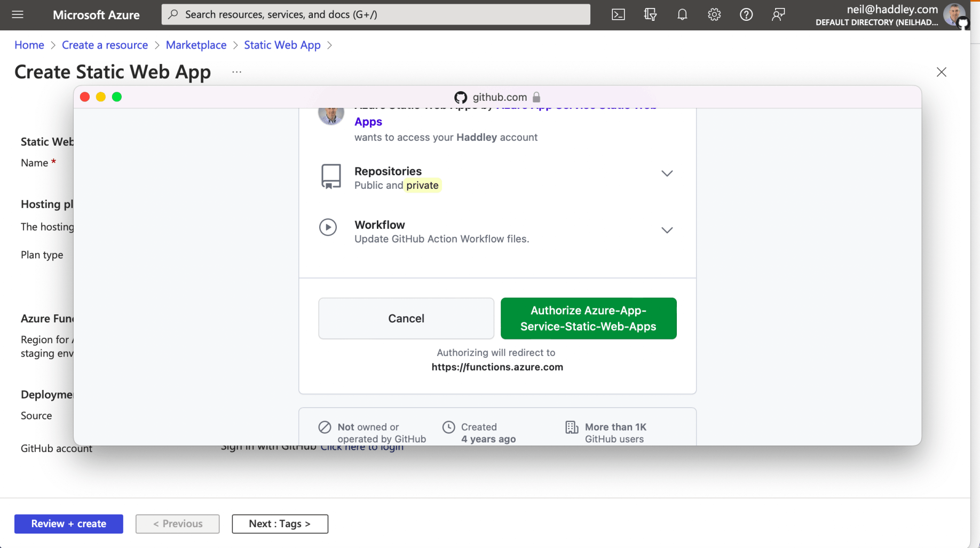Click the building icon beside More than 1K

pyautogui.click(x=572, y=427)
